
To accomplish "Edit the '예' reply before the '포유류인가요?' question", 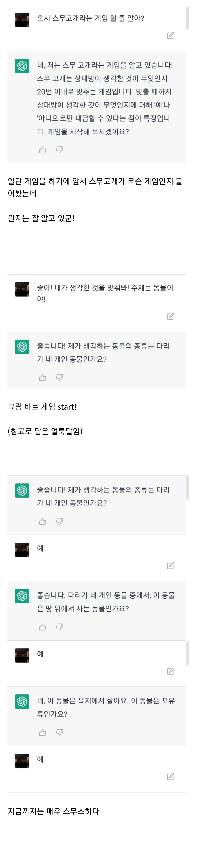I will pyautogui.click(x=171, y=671).
